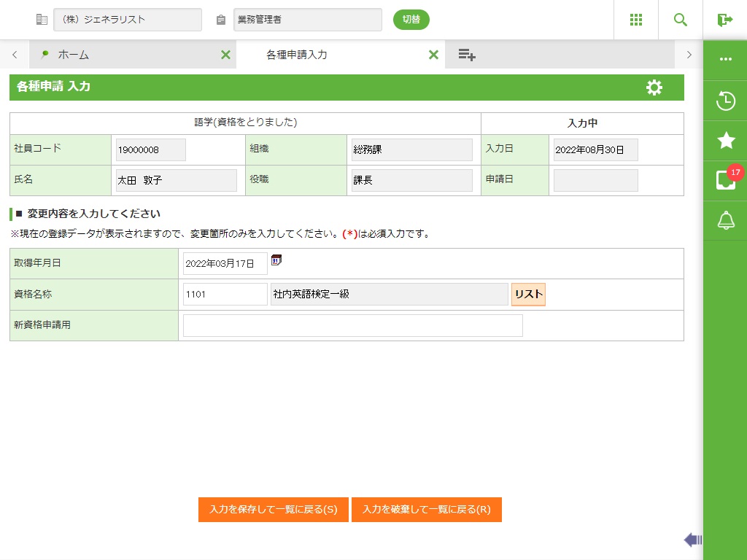Viewport: 747px width, 560px height.
Task: Click the settings gear icon in header
Action: (x=654, y=87)
